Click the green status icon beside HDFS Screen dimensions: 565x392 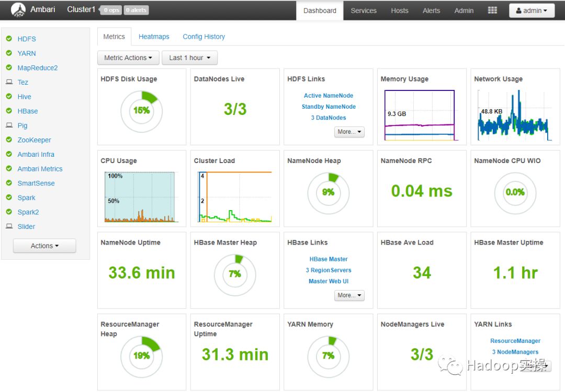pos(9,39)
